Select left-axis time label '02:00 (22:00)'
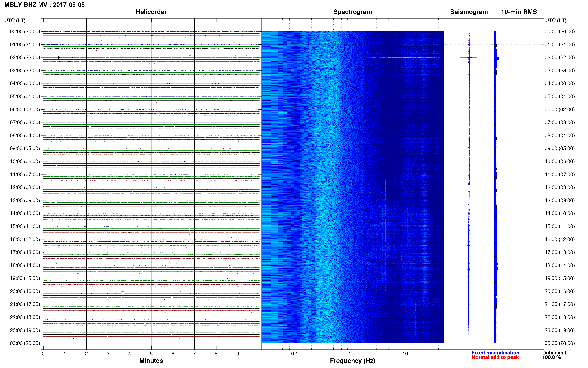588x368 pixels. pos(25,57)
